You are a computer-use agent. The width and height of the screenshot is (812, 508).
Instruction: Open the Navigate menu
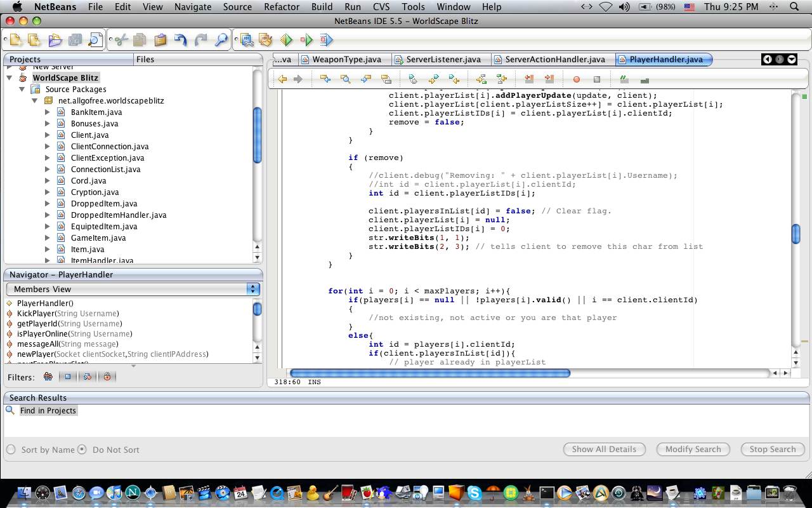tap(193, 6)
